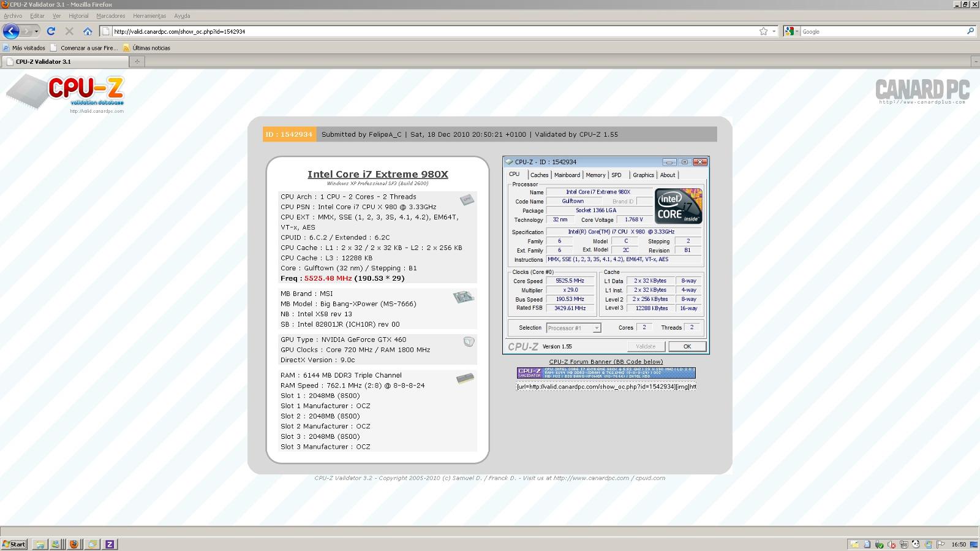Select the CPU-Z Validator 3.1 browser tab
This screenshot has height=551, width=980.
coord(65,61)
